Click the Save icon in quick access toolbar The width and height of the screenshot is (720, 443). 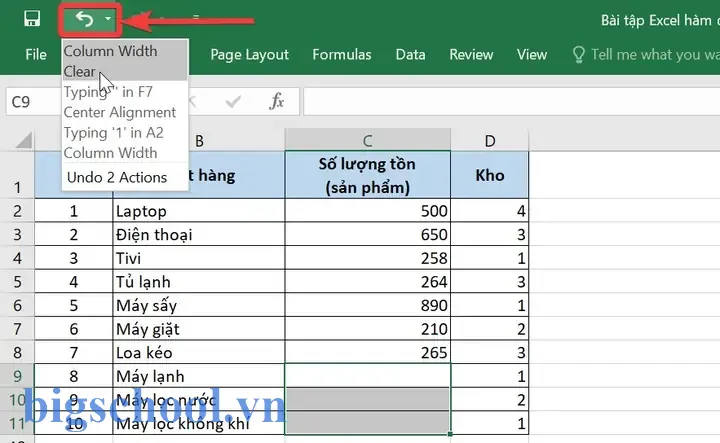click(x=32, y=19)
